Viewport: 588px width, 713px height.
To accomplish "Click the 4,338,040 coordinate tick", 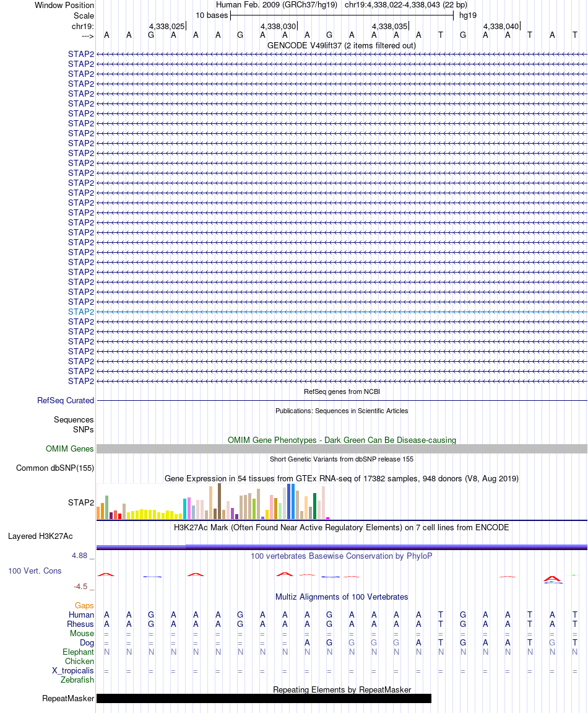I will tap(501, 27).
